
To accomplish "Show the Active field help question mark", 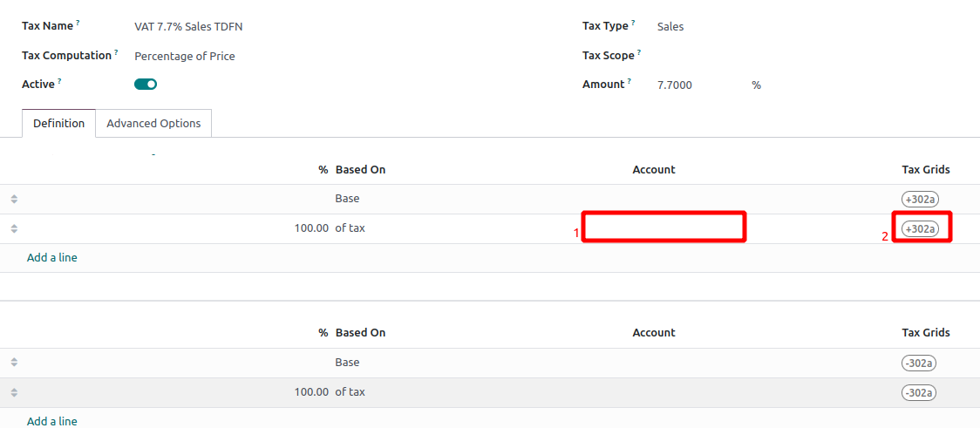I will point(59,80).
